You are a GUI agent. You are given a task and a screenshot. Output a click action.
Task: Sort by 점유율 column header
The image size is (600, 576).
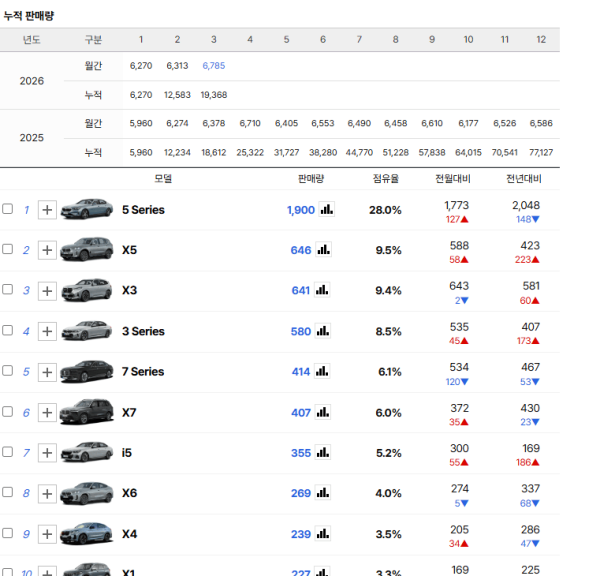[x=385, y=179]
